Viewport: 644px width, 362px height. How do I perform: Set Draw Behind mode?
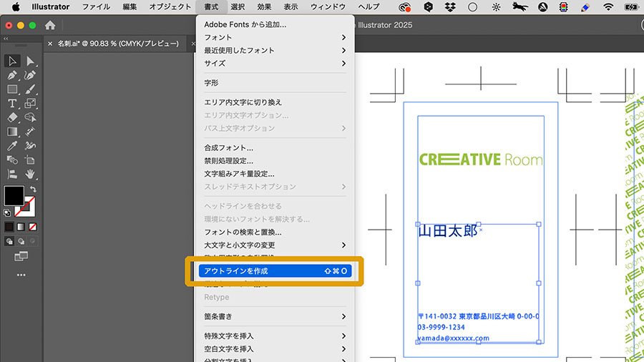[21, 241]
